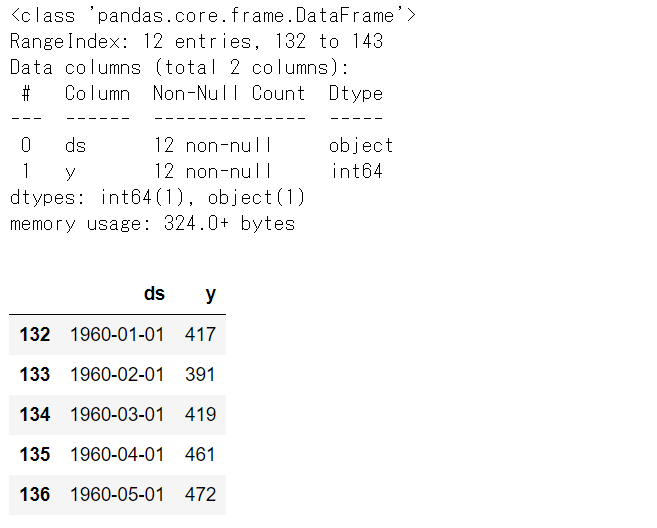
Task: Click the value 419 cell
Action: [x=200, y=414]
